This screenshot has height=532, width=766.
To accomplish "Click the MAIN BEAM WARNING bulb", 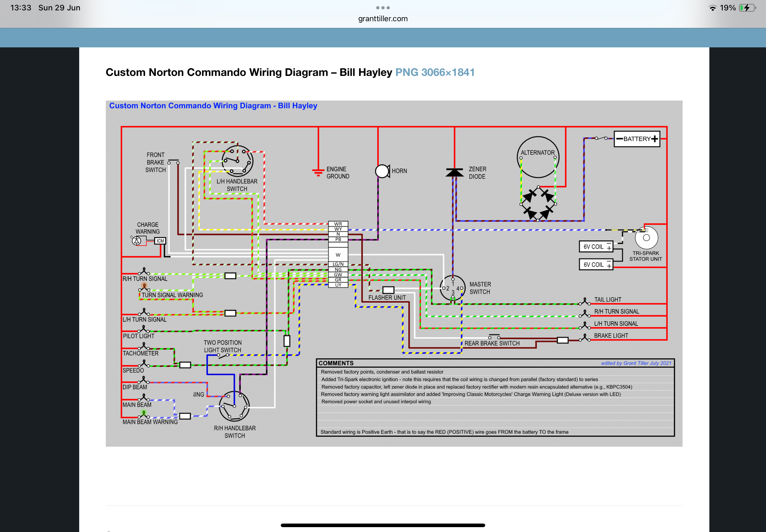I will click(144, 415).
